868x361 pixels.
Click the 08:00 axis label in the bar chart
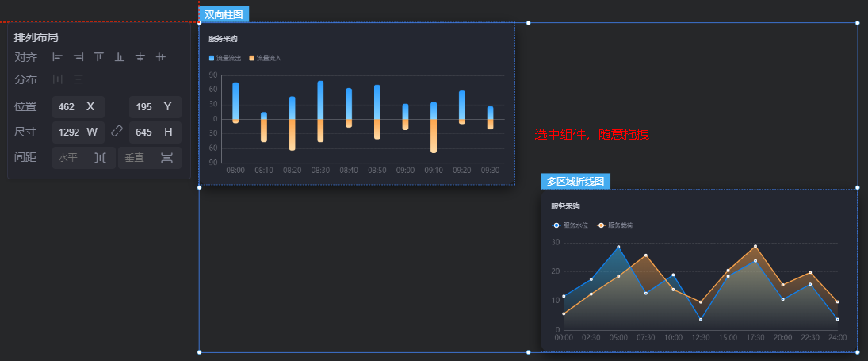click(235, 170)
